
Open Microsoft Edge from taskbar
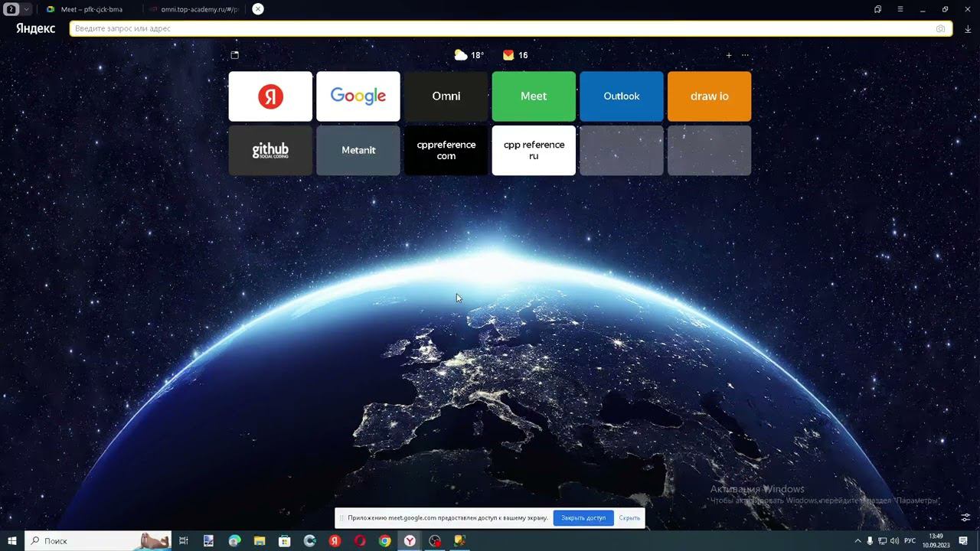pyautogui.click(x=234, y=541)
